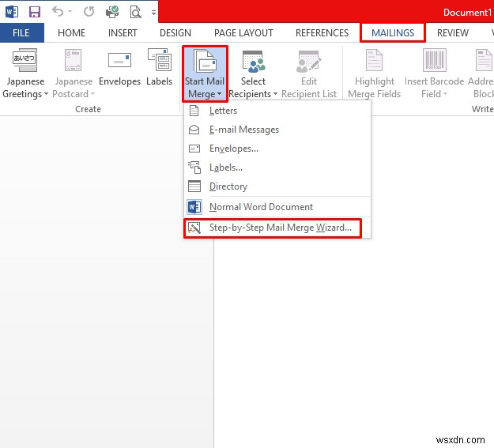Repeat the last action with the Redo icon

tap(89, 12)
